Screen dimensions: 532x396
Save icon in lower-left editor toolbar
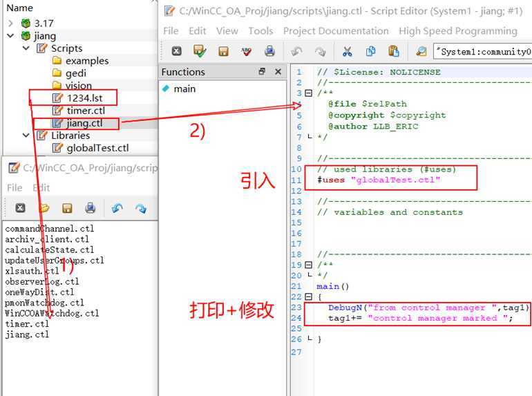(x=67, y=208)
